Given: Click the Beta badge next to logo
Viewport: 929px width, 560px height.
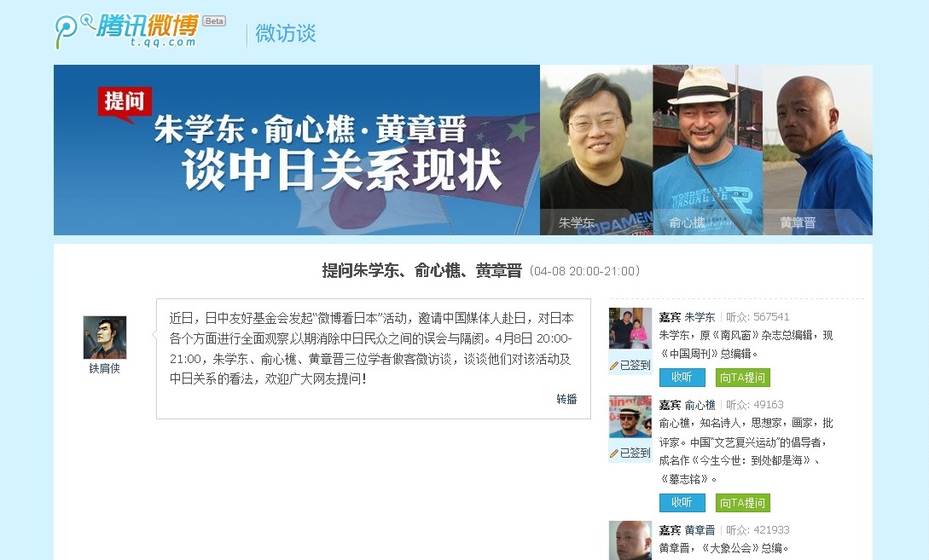Looking at the screenshot, I should point(214,21).
